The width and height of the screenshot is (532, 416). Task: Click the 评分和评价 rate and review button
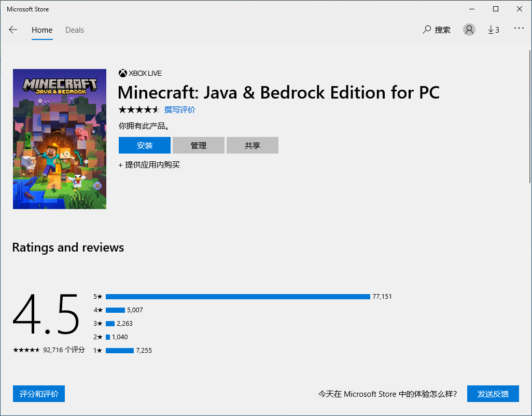pyautogui.click(x=39, y=394)
